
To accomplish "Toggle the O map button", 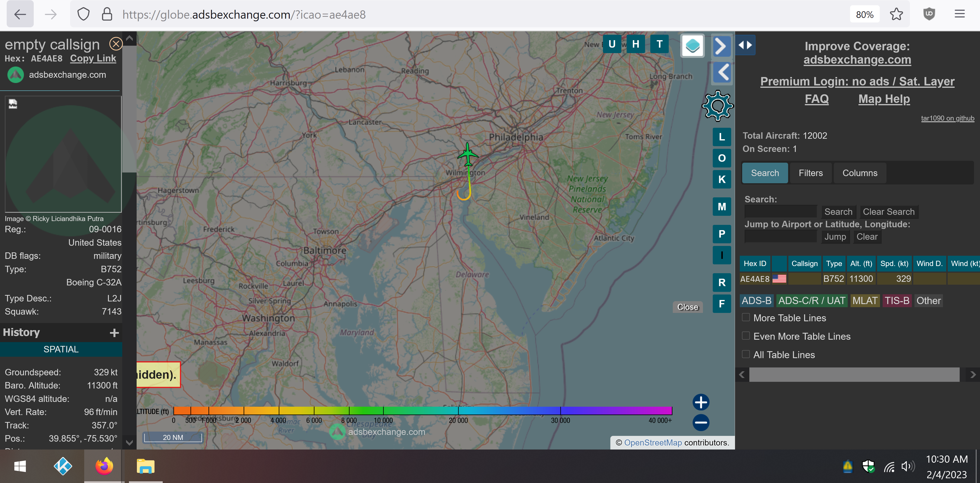I will tap(722, 158).
